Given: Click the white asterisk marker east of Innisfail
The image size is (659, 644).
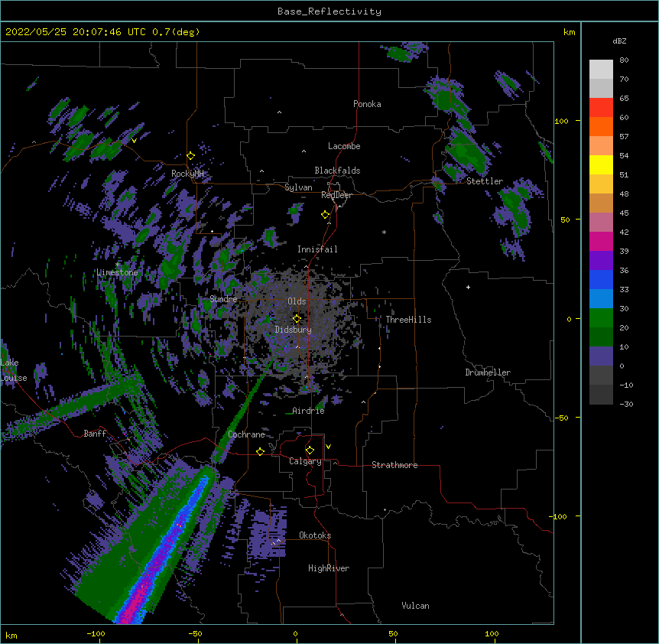Looking at the screenshot, I should pyautogui.click(x=384, y=232).
